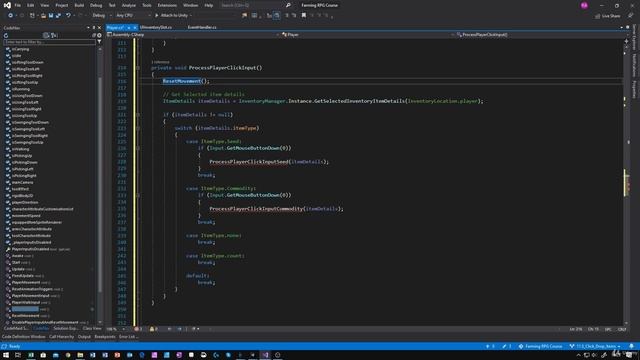Open the Call Hierarchy tab
Viewport: 640px width, 360px height.
coord(62,337)
